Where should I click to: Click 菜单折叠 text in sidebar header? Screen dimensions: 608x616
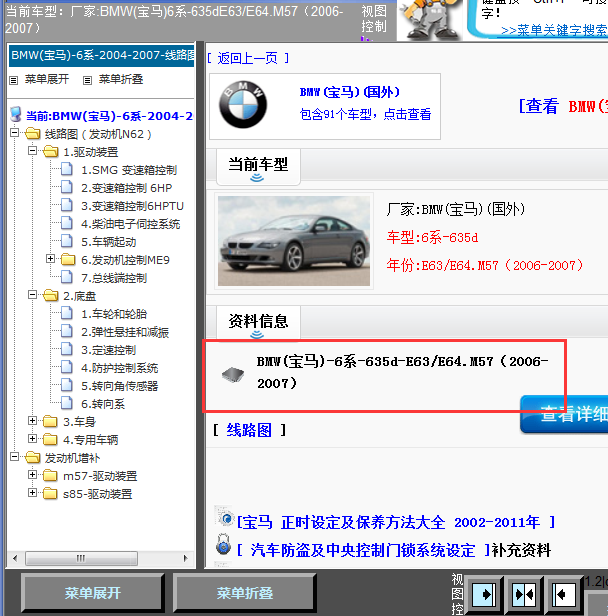click(x=121, y=79)
